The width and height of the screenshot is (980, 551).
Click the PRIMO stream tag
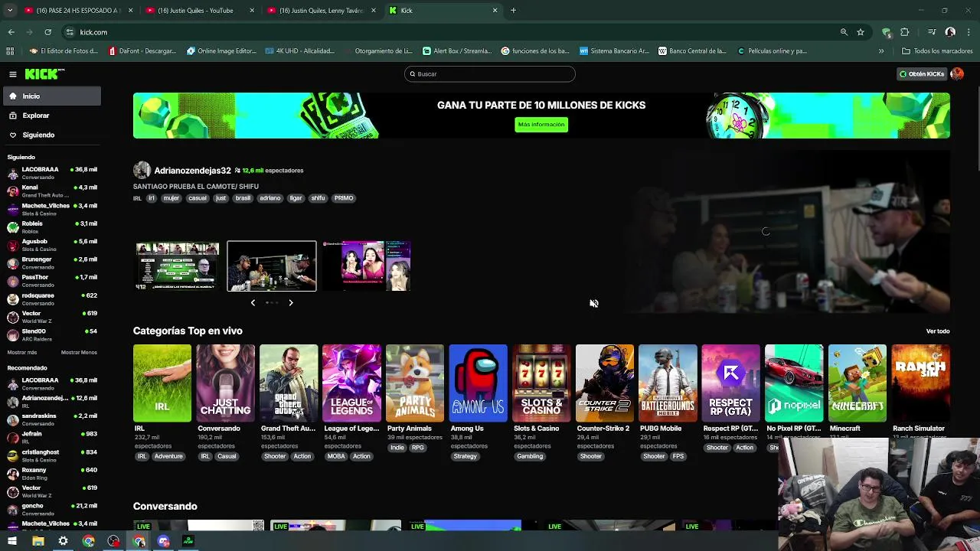pos(344,198)
